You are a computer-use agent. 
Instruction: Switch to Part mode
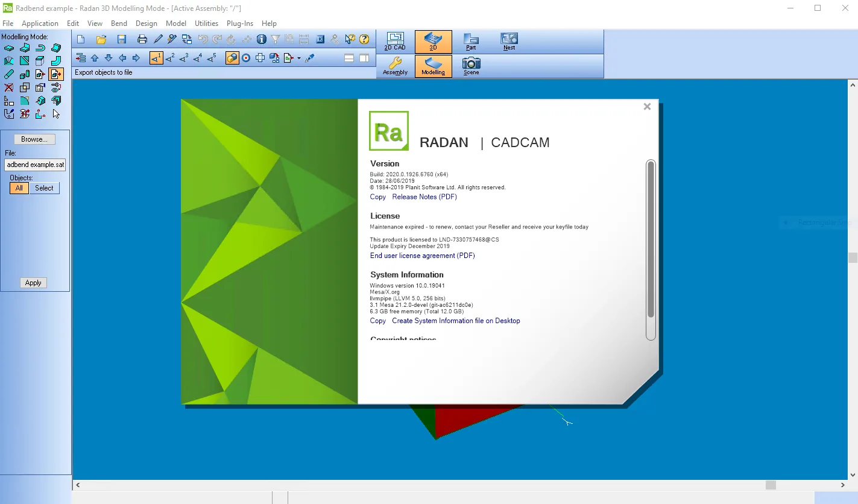pyautogui.click(x=471, y=42)
